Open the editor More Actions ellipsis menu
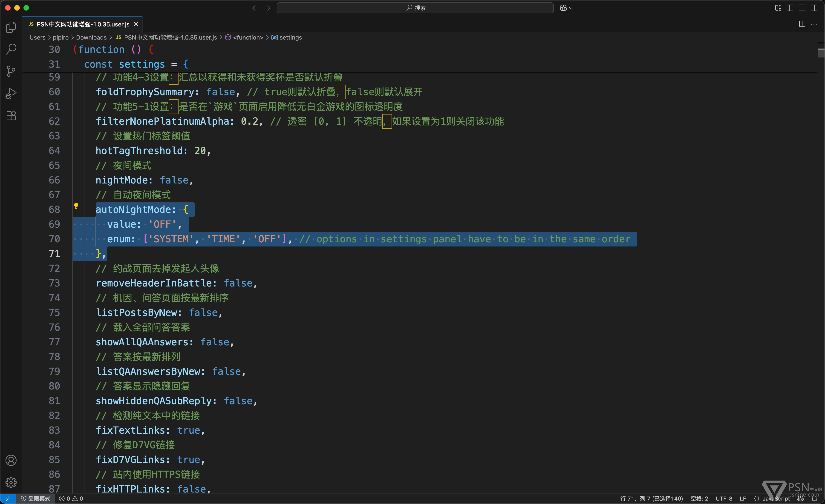Image resolution: width=825 pixels, height=504 pixels. 814,24
